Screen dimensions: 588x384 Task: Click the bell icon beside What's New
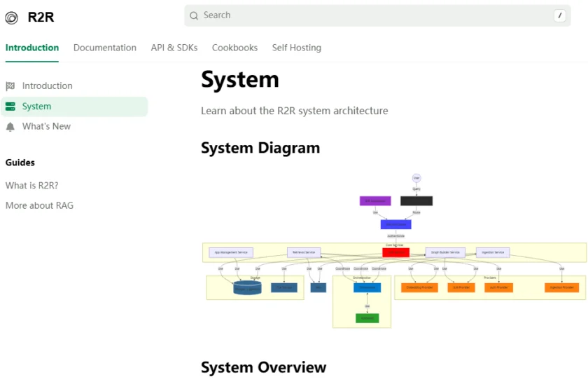pos(10,127)
